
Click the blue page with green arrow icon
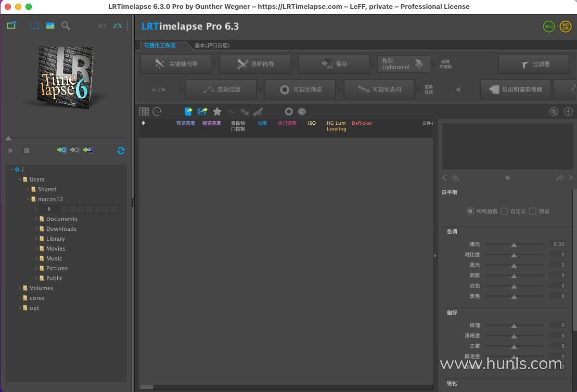pyautogui.click(x=188, y=111)
